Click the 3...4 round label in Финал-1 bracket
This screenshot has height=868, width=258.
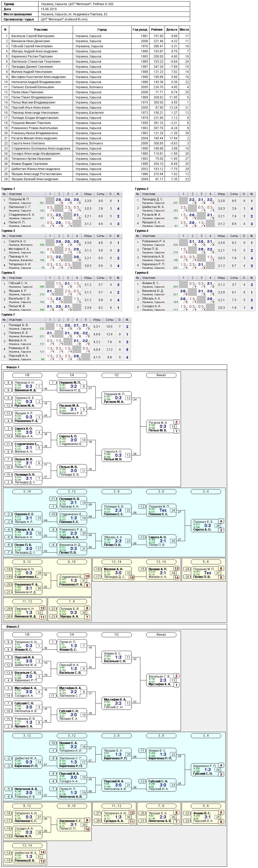coord(205,491)
